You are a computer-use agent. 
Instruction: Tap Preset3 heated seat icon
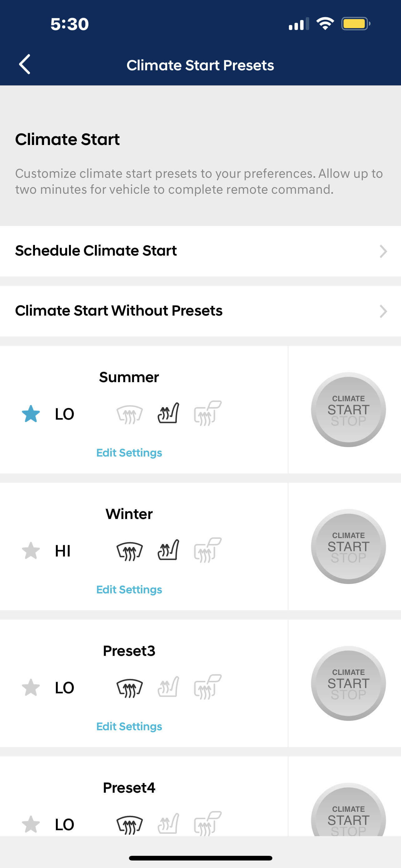pos(168,687)
